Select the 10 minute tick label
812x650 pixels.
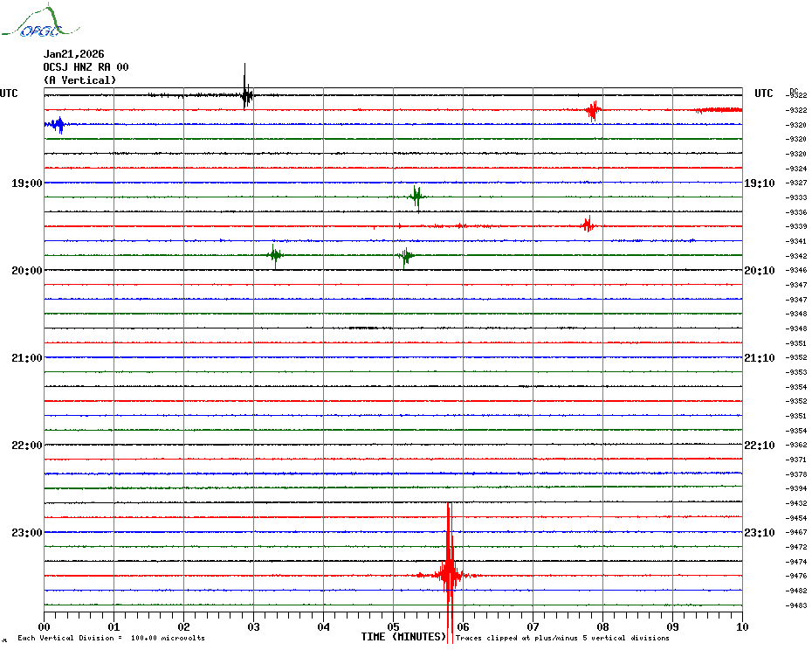741,626
